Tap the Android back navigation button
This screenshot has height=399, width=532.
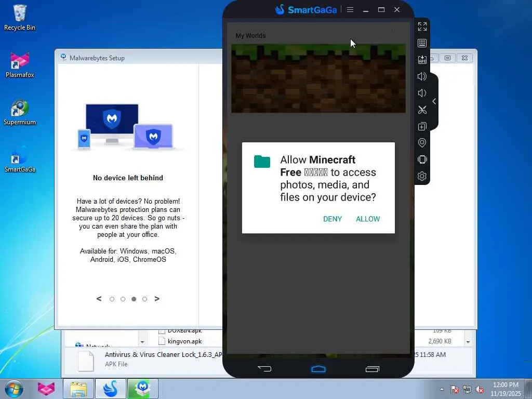[x=264, y=369]
